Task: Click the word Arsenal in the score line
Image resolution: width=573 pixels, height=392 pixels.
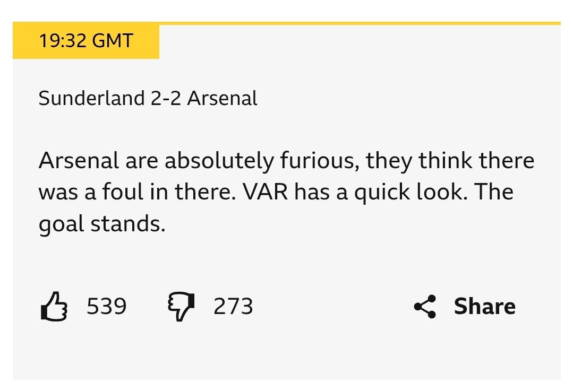Action: (x=222, y=99)
